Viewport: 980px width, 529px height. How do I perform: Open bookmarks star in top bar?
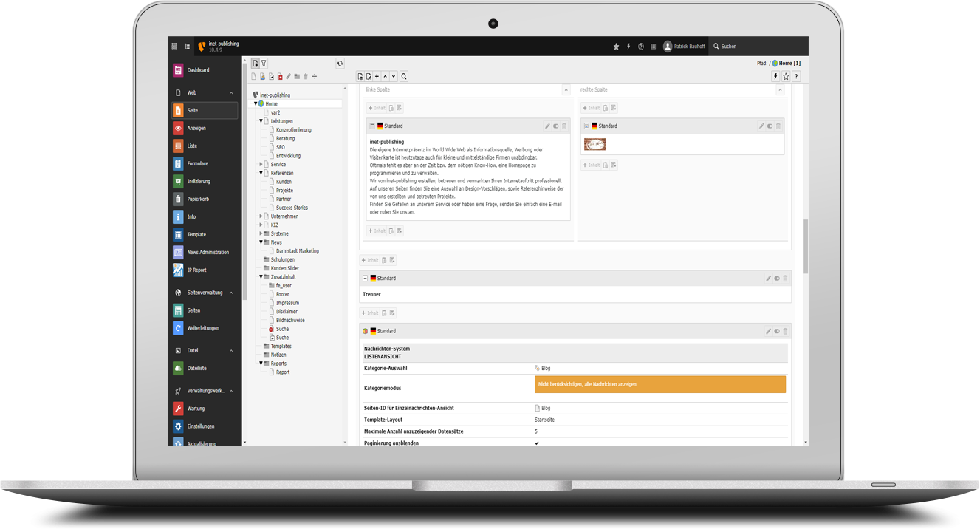pos(617,47)
